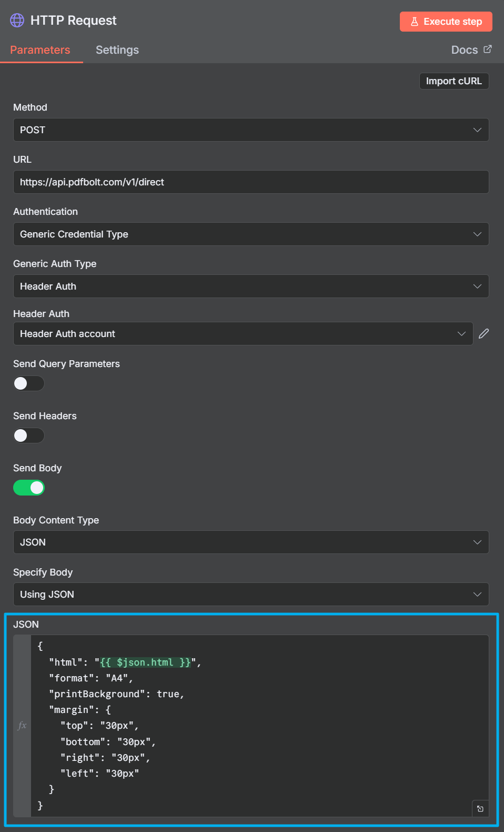Click the fx expression icon beside the JSON editor

[22, 725]
